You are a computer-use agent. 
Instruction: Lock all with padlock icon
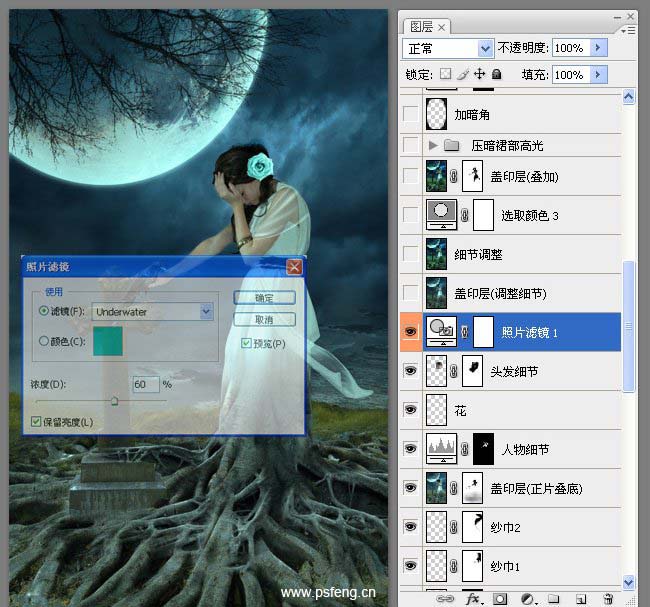pos(497,74)
